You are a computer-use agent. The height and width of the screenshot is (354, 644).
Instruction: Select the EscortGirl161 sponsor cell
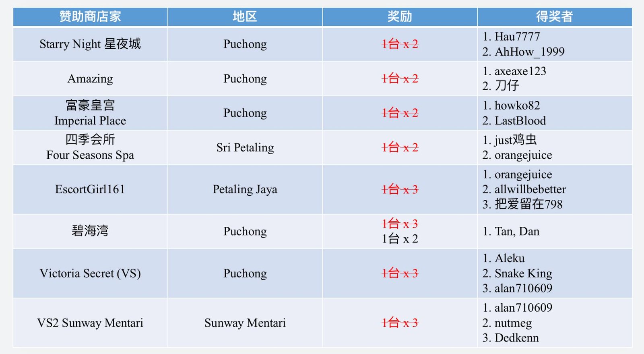pyautogui.click(x=90, y=189)
